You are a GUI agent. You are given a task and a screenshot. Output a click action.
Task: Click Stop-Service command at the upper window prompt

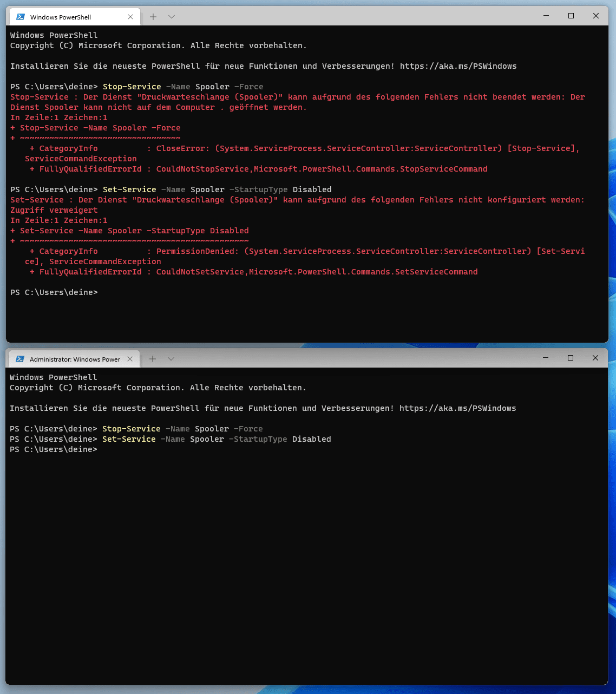132,87
